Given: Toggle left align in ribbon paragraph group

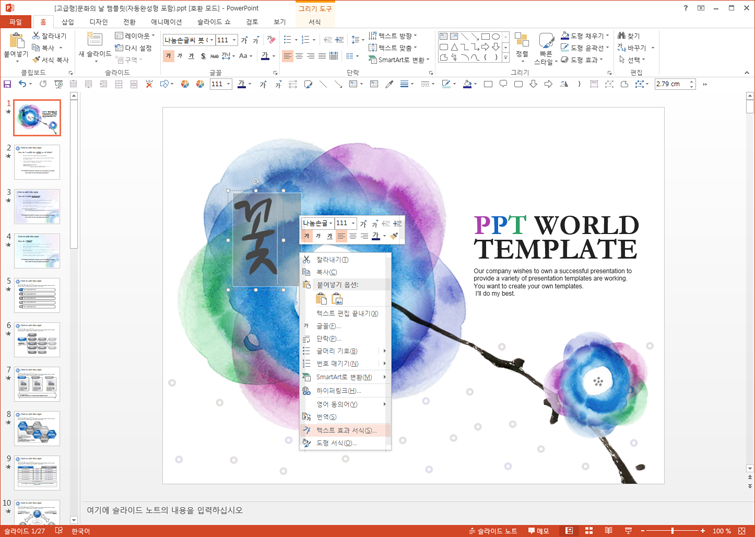Looking at the screenshot, I should (287, 56).
